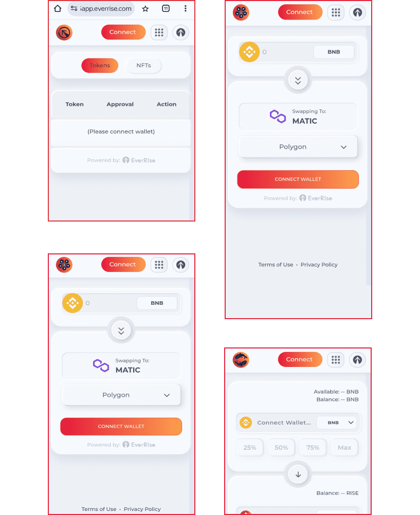The height and width of the screenshot is (515, 420).
Task: Choose the Max amount button
Action: [344, 447]
